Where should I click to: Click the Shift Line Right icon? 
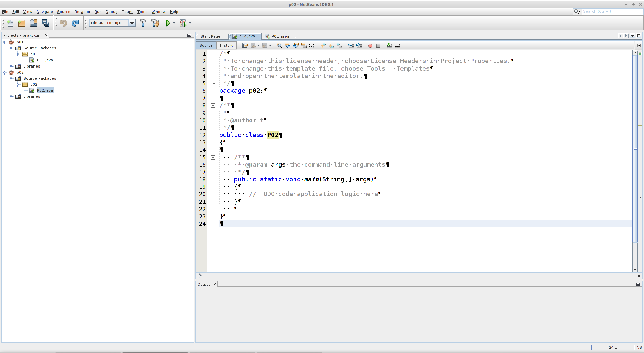pos(359,46)
